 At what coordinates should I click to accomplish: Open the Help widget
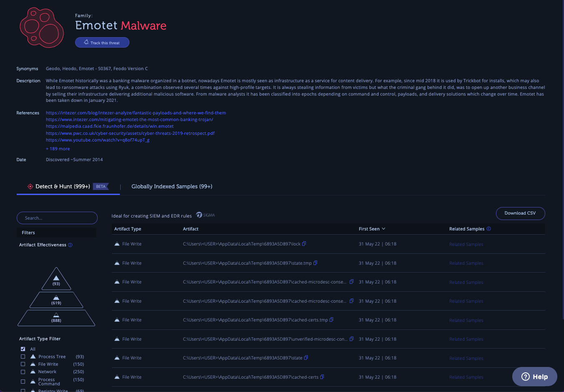pos(534,376)
